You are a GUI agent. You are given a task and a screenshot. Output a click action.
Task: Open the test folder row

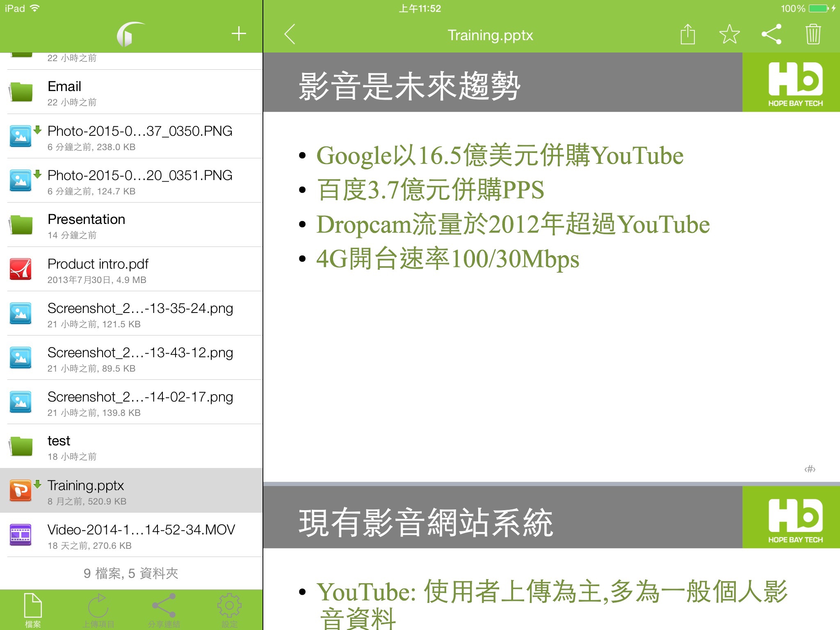[x=131, y=446]
